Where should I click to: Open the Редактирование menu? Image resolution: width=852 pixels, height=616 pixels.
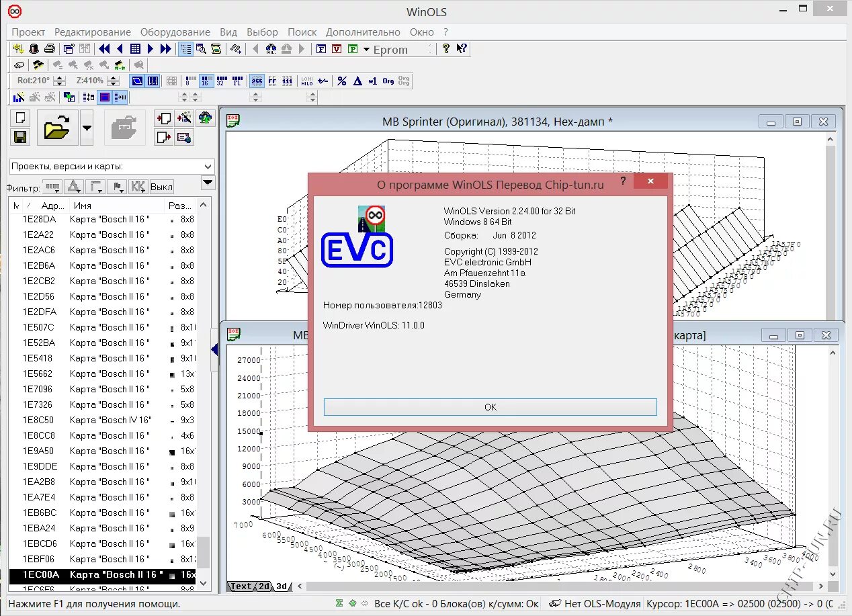click(x=93, y=32)
